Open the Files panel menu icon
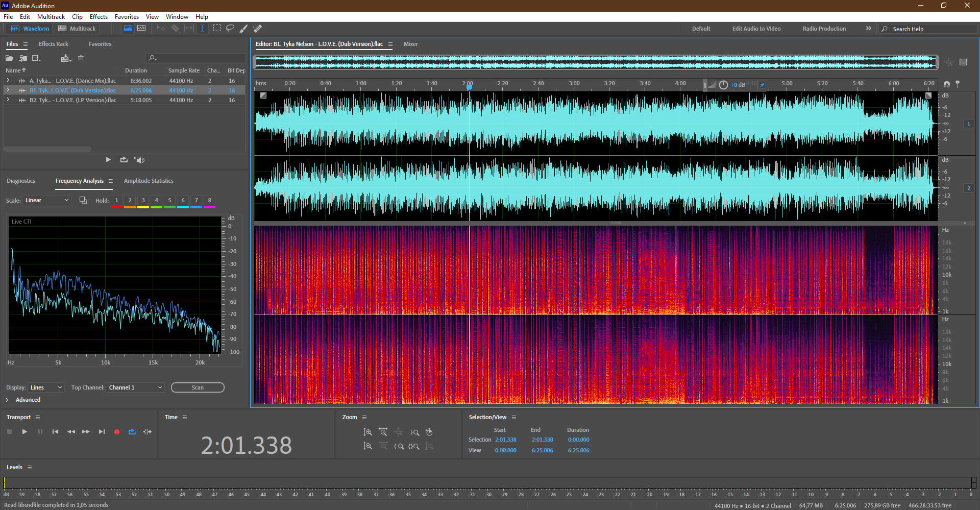The width and height of the screenshot is (980, 510). click(25, 44)
